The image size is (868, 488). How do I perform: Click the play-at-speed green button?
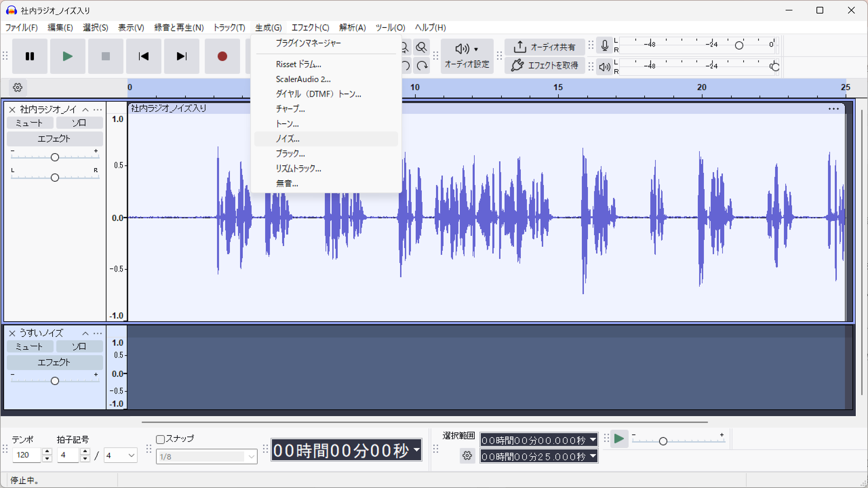coord(619,439)
